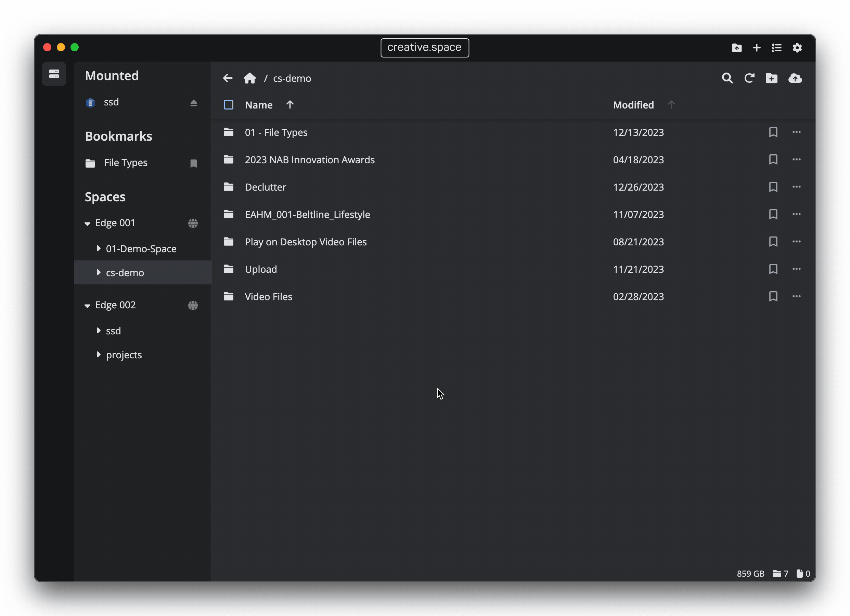
Task: Click the Modified sort arrow
Action: point(671,105)
